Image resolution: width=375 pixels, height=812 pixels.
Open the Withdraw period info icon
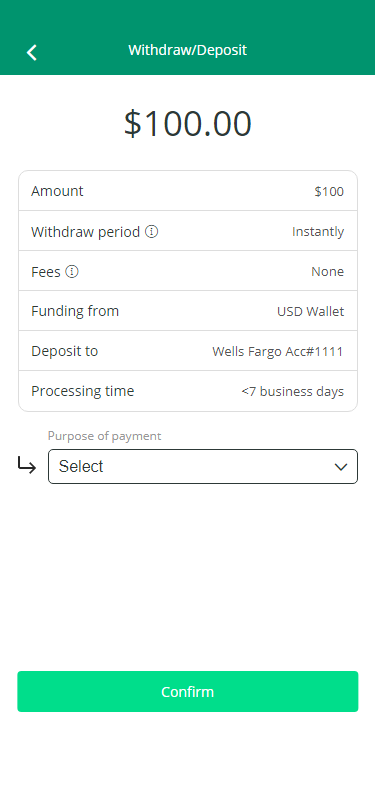(x=151, y=231)
